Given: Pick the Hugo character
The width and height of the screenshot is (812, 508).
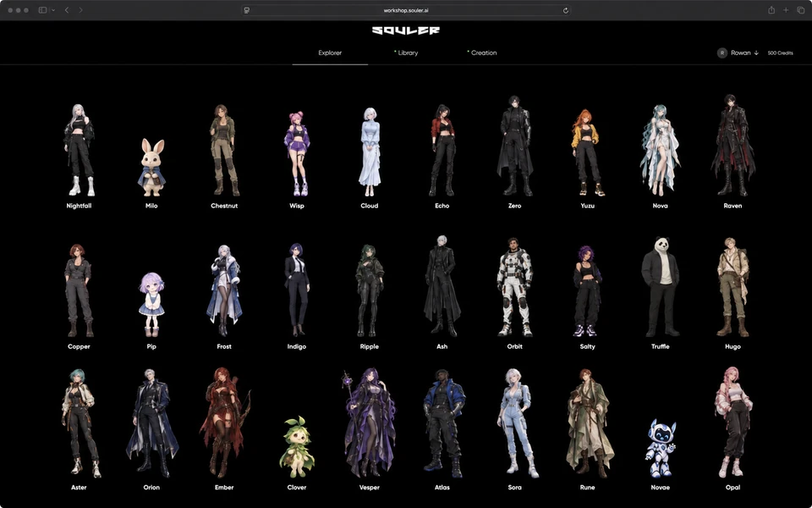Looking at the screenshot, I should point(732,288).
